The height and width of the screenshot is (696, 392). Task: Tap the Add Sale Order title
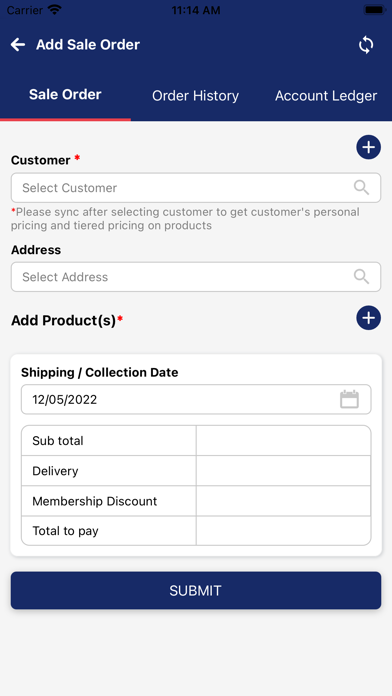pyautogui.click(x=88, y=44)
